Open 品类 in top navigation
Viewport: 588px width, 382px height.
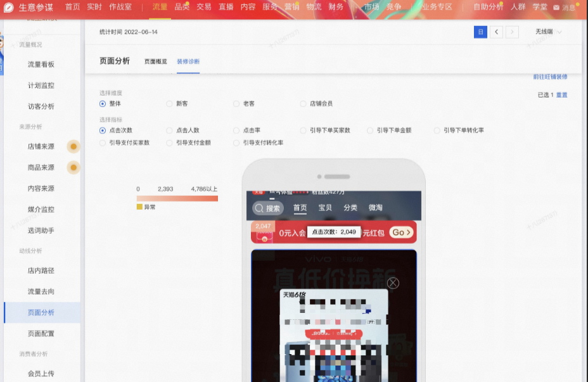point(182,7)
